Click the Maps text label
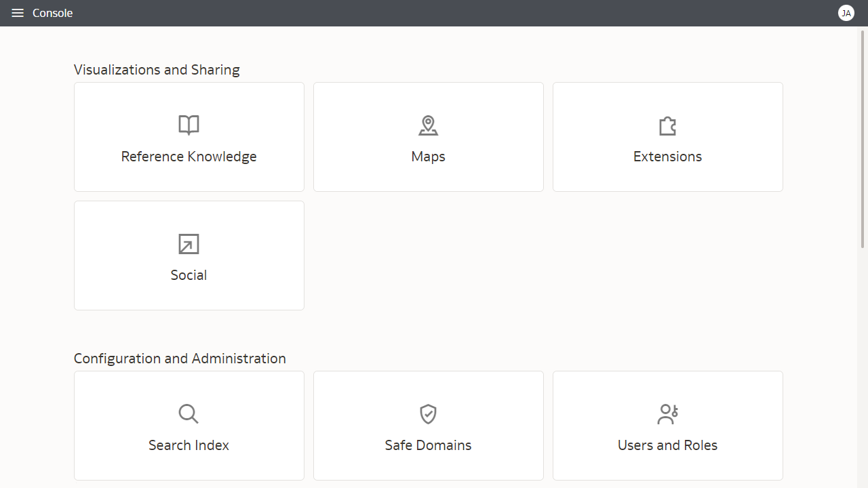The image size is (868, 488). [x=428, y=156]
